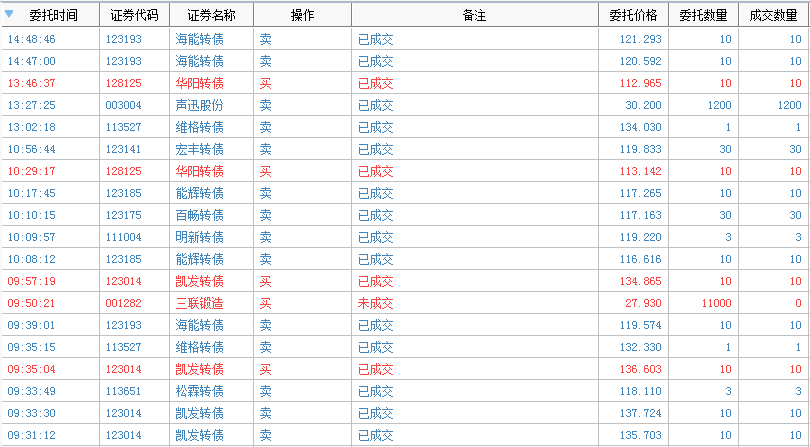Click the price 134.865

click(641, 281)
